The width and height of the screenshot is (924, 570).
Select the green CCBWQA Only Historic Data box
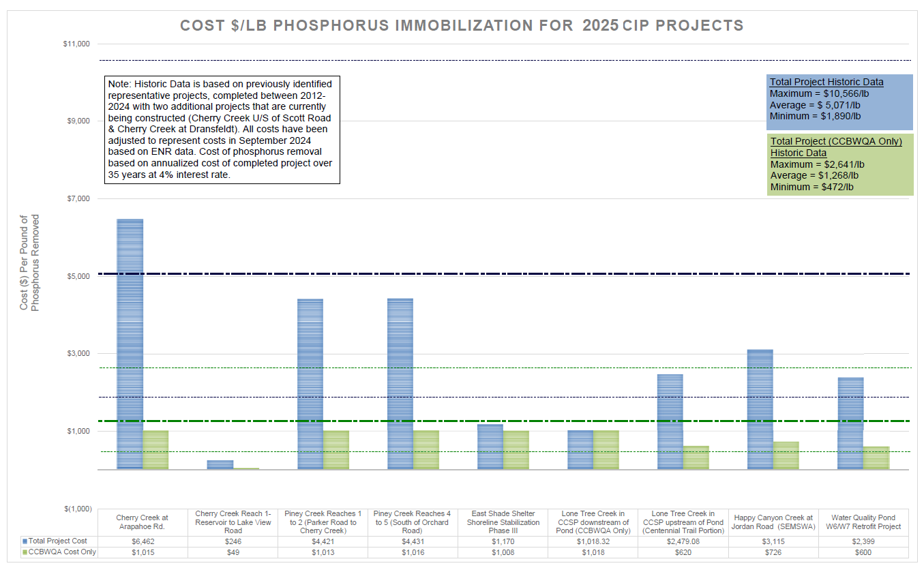pyautogui.click(x=839, y=164)
